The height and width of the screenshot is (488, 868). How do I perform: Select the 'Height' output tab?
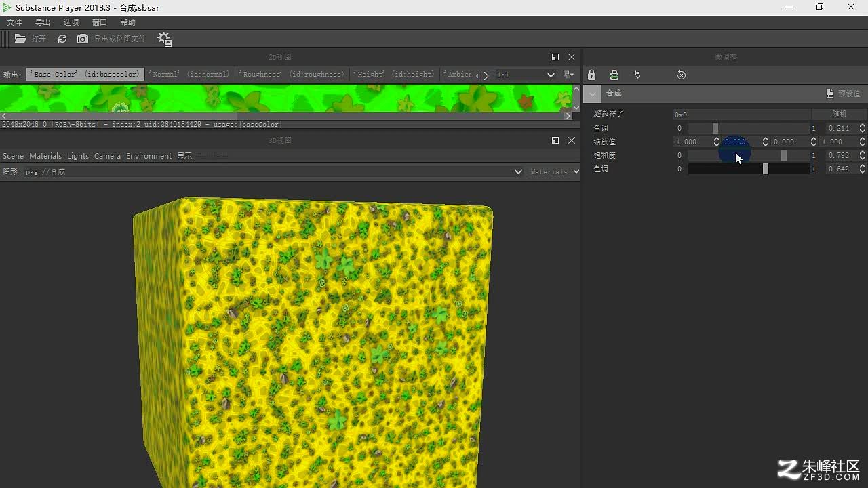coord(394,75)
